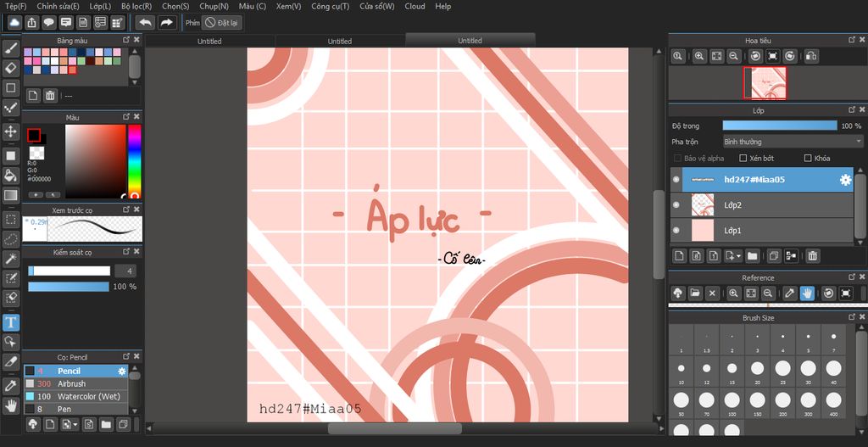Pick the dark red palette swatch
This screenshot has width=868, height=447.
point(90,61)
